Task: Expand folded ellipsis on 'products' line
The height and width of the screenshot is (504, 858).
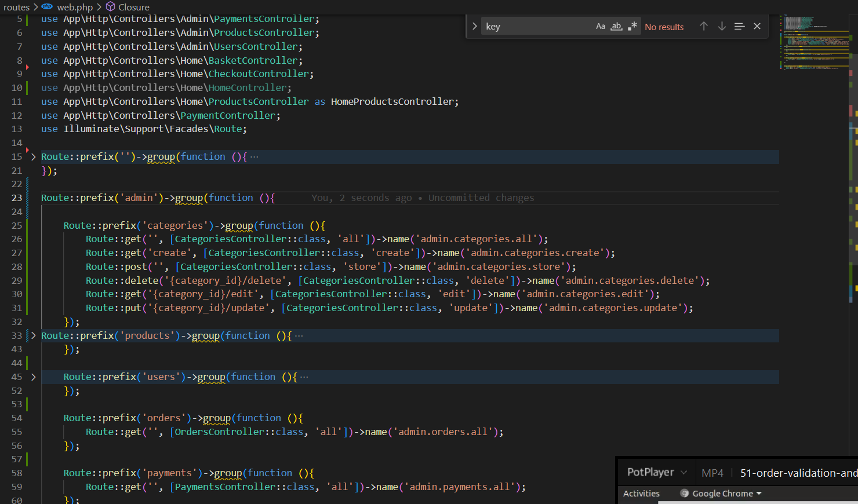Action: click(299, 336)
